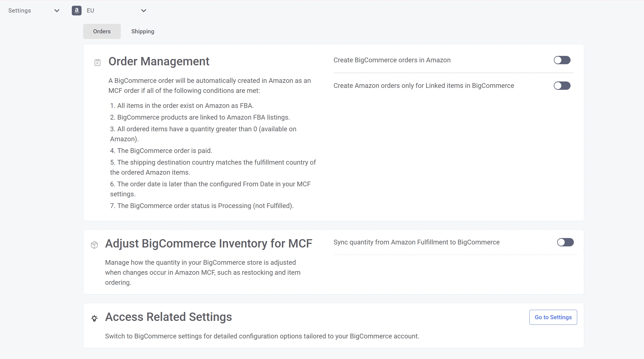
Task: Select the Orders tab
Action: tap(102, 31)
